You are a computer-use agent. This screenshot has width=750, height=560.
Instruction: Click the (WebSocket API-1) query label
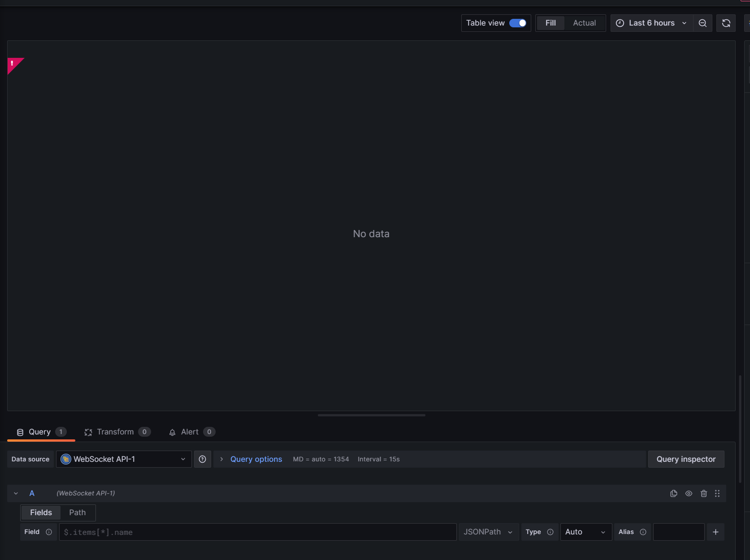point(86,493)
